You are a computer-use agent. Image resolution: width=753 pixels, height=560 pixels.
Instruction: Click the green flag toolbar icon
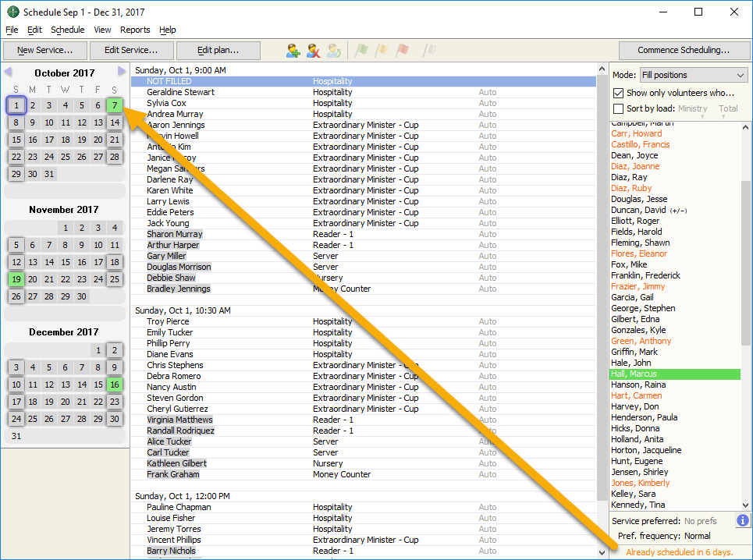[x=361, y=51]
